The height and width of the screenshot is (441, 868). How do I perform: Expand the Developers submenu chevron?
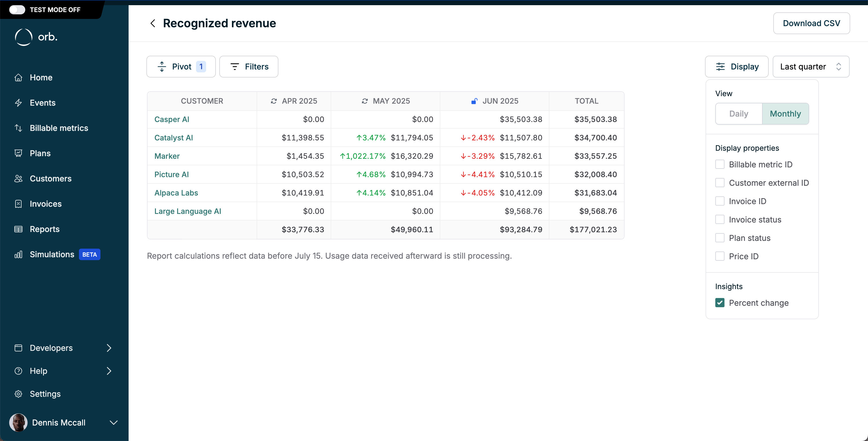coord(109,348)
